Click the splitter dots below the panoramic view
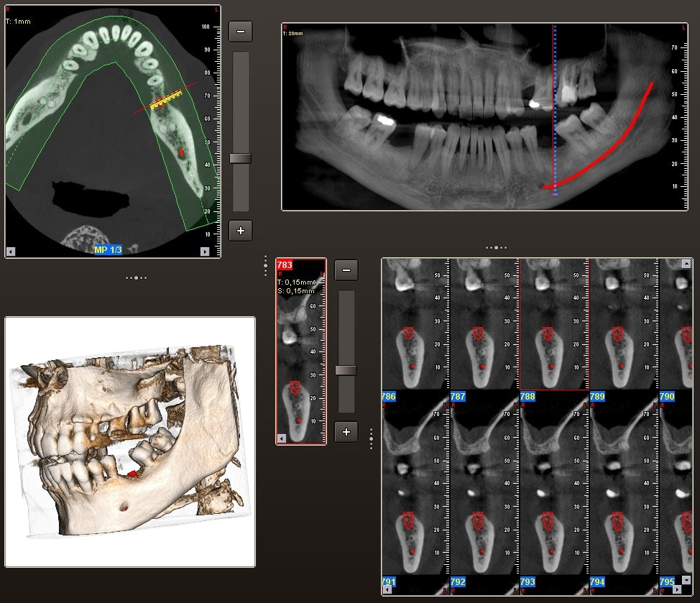This screenshot has width=700, height=603. point(495,247)
